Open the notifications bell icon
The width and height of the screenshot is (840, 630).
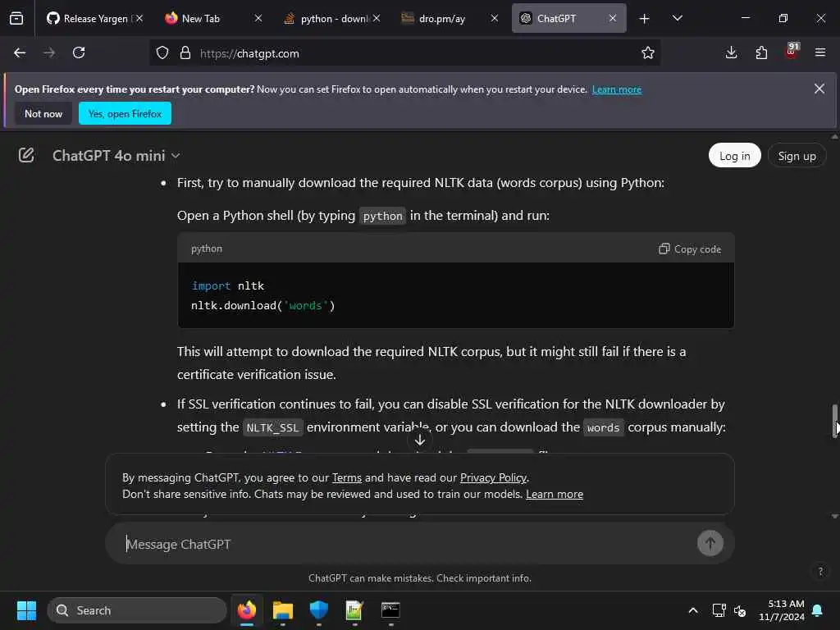(x=818, y=610)
